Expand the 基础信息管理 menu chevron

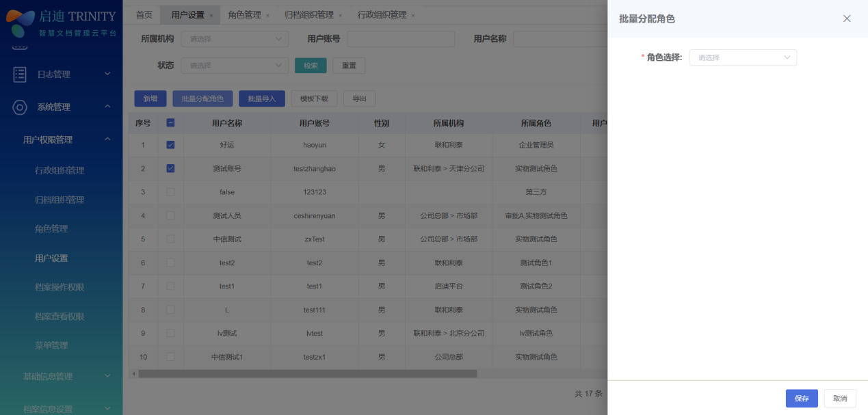tap(107, 375)
